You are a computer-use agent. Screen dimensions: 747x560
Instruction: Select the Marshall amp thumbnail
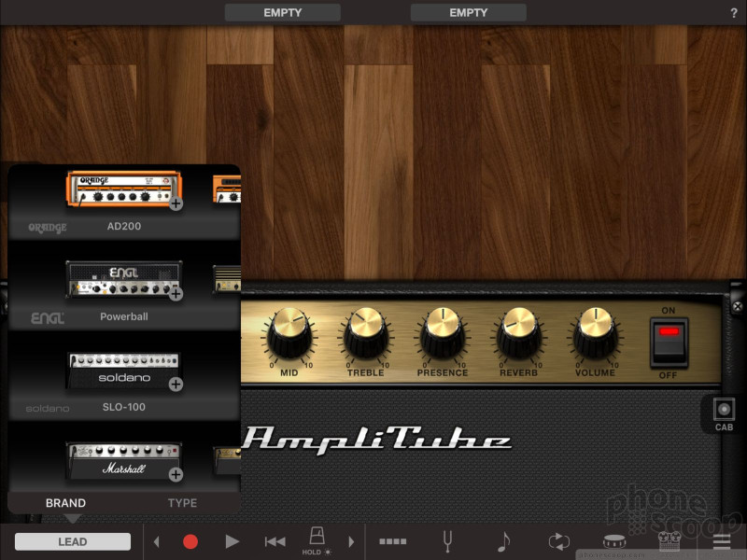click(x=124, y=461)
